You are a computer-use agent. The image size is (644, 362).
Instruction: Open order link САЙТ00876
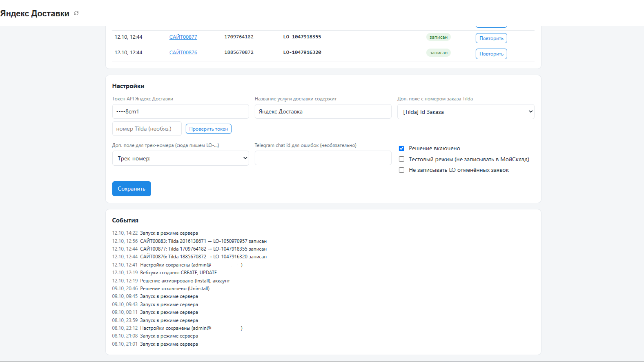tap(183, 53)
